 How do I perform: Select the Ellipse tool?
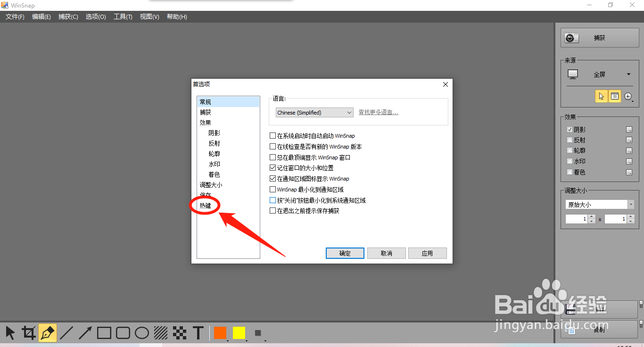coord(142,333)
